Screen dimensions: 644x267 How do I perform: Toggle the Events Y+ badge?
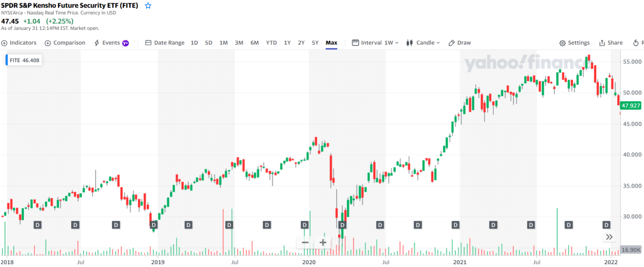click(x=125, y=42)
